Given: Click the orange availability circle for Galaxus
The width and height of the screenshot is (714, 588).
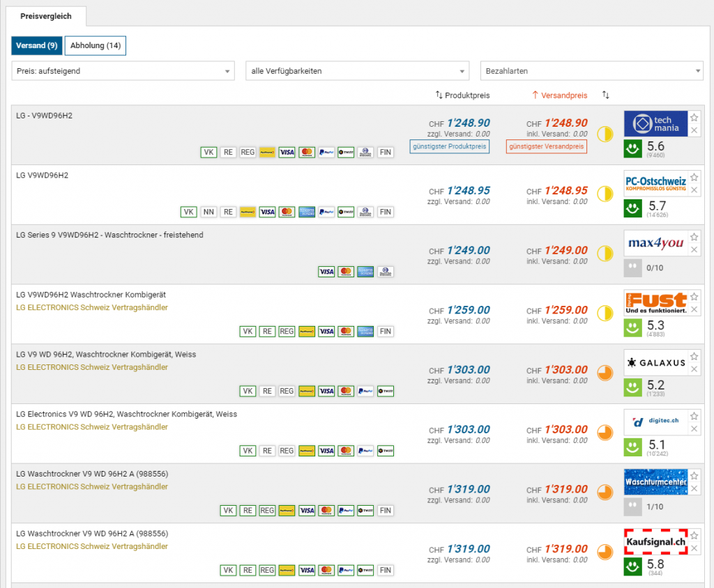Looking at the screenshot, I should 605,373.
